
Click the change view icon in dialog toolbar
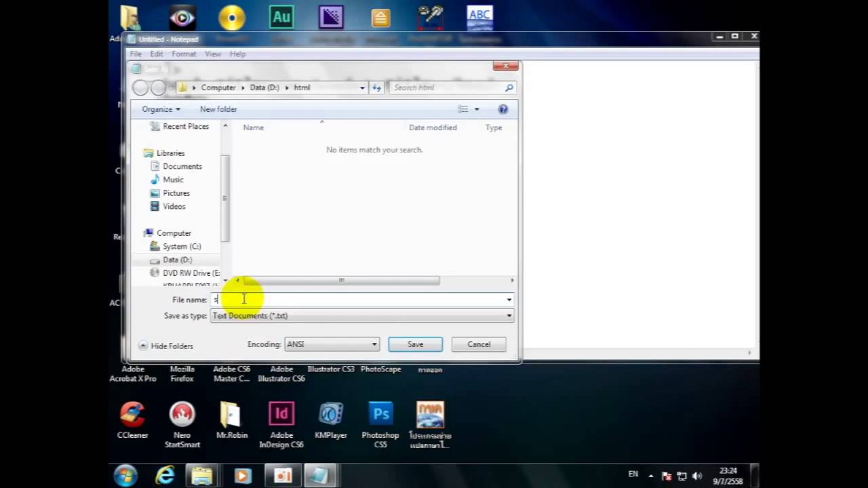click(x=463, y=109)
